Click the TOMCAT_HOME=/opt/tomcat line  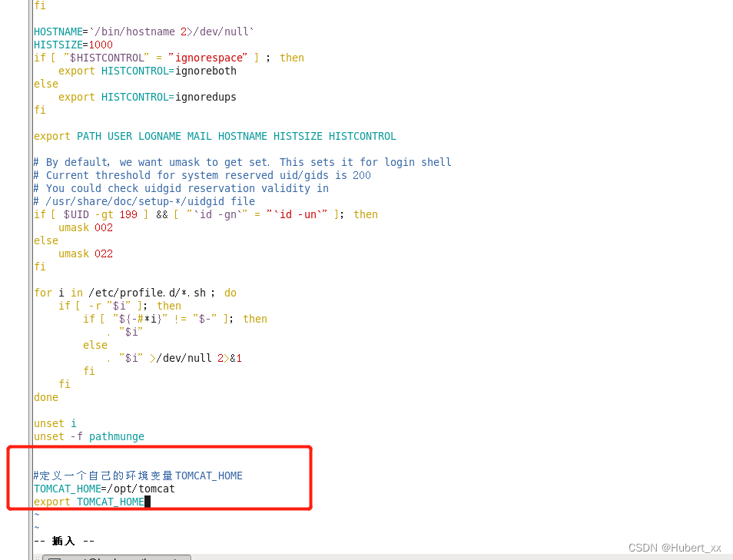[104, 490]
